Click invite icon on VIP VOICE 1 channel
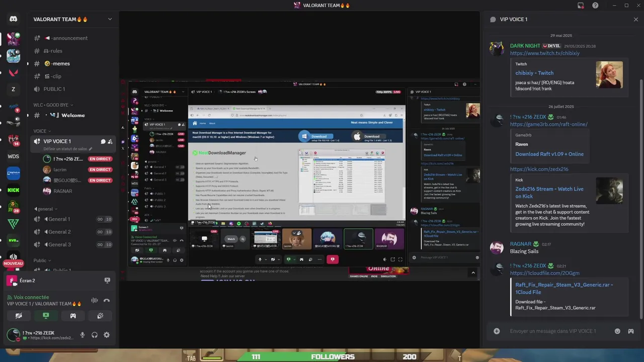The width and height of the screenshot is (644, 362). [110, 142]
